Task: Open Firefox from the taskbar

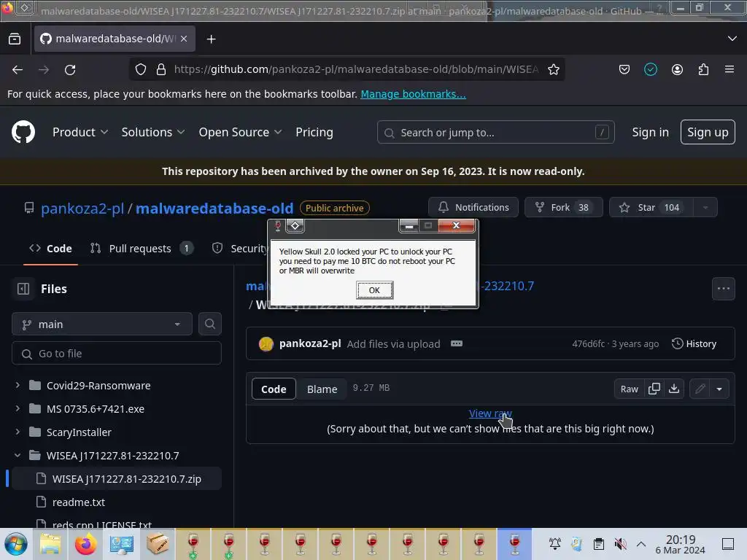Action: click(x=86, y=544)
